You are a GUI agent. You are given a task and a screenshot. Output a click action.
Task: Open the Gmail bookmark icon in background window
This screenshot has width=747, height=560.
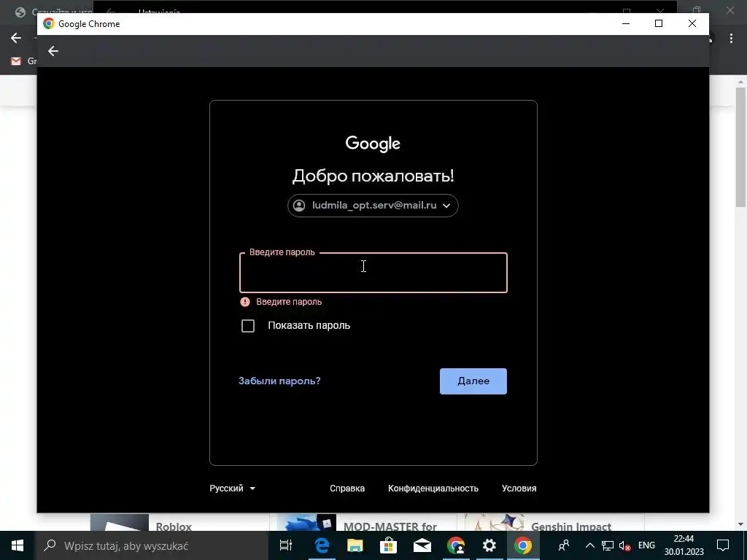(16, 61)
